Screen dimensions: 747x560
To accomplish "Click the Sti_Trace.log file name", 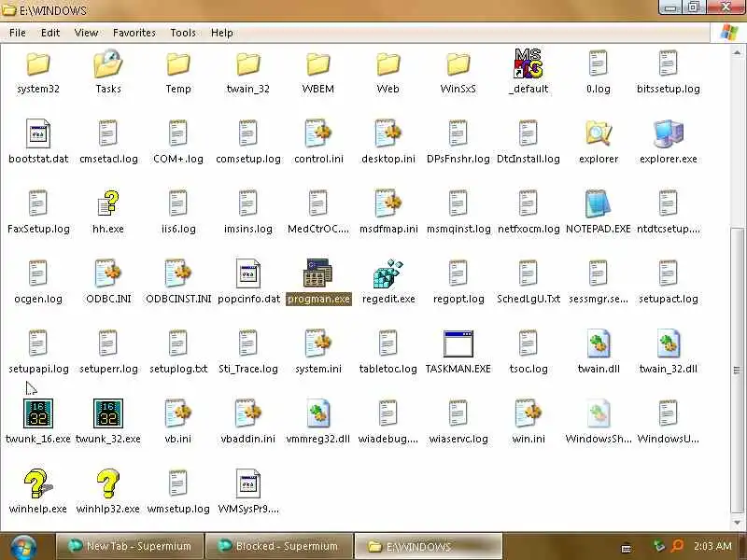I will [x=248, y=369].
